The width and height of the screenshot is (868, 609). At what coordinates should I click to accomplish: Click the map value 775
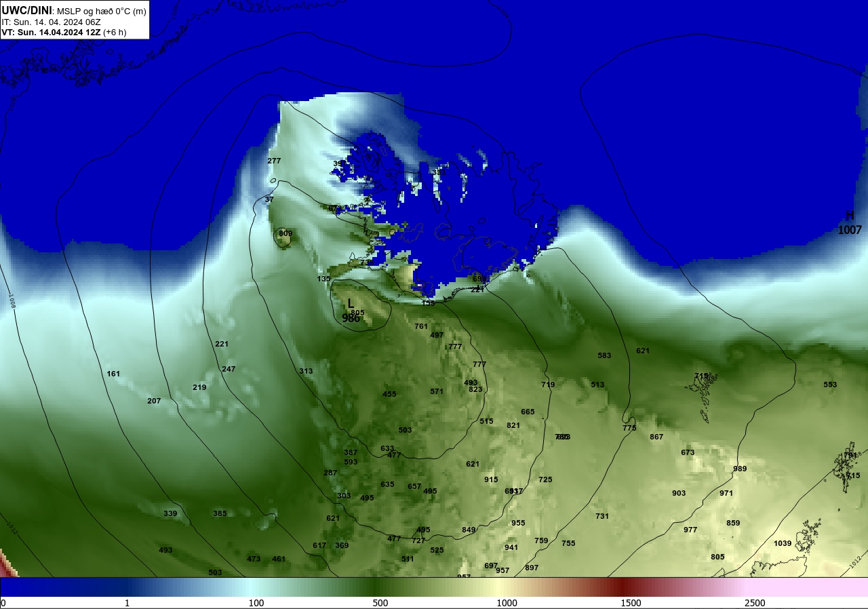[629, 428]
